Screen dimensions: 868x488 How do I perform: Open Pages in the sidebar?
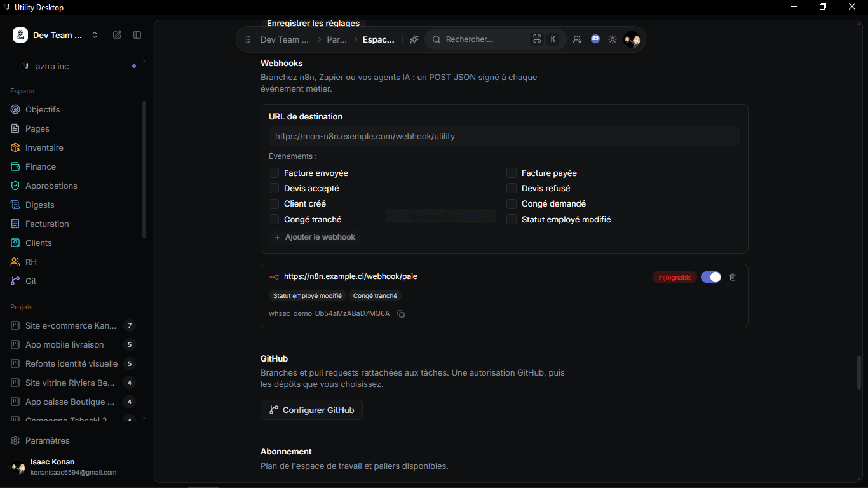tap(37, 128)
